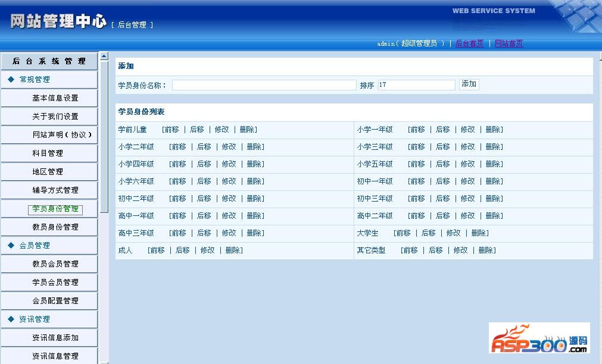Click 删除 for 初中一年级

[x=493, y=181]
